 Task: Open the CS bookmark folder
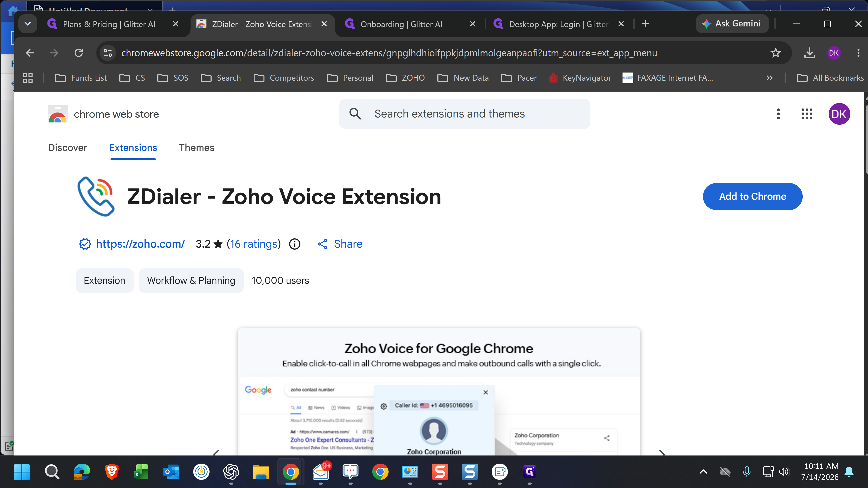coord(132,78)
